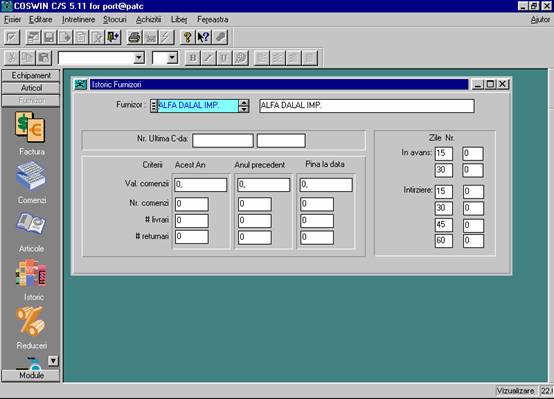Click the Paste toolbar icon
This screenshot has width=554, height=399.
click(44, 58)
